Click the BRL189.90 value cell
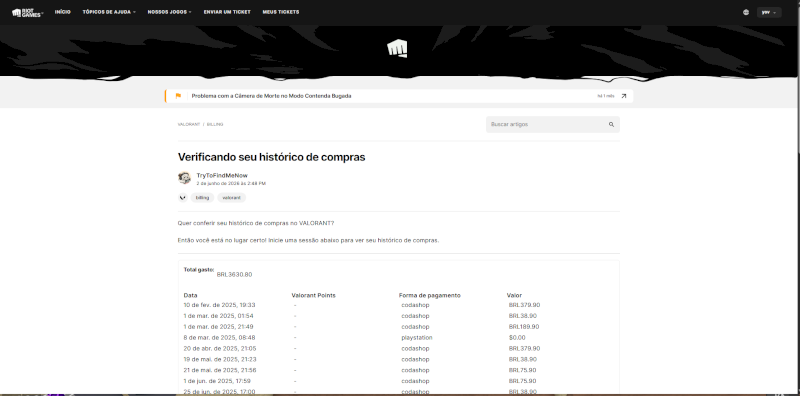 524,327
